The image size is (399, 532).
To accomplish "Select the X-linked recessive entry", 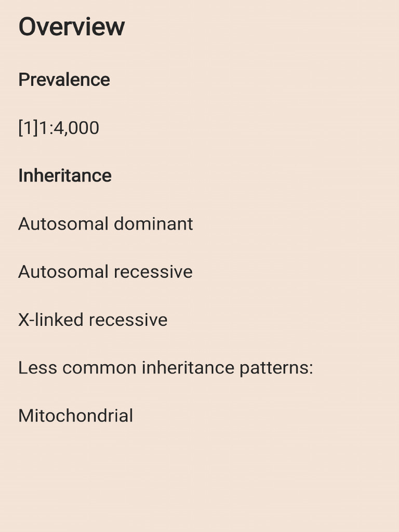I will [x=92, y=320].
